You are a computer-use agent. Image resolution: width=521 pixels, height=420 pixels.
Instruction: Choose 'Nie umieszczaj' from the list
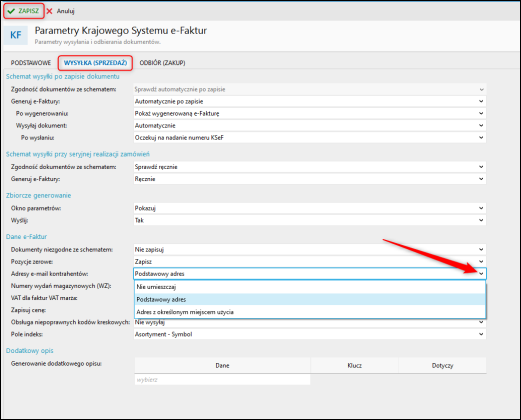click(310, 287)
